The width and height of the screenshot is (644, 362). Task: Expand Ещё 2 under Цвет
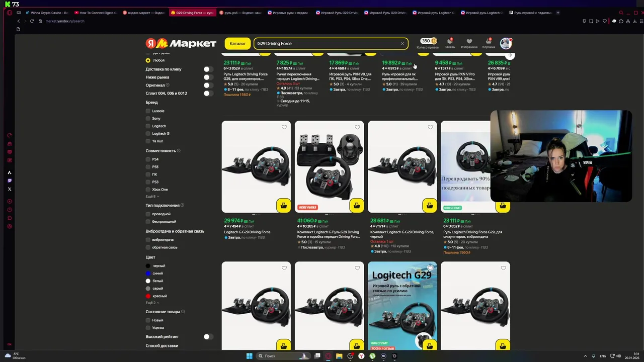152,303
